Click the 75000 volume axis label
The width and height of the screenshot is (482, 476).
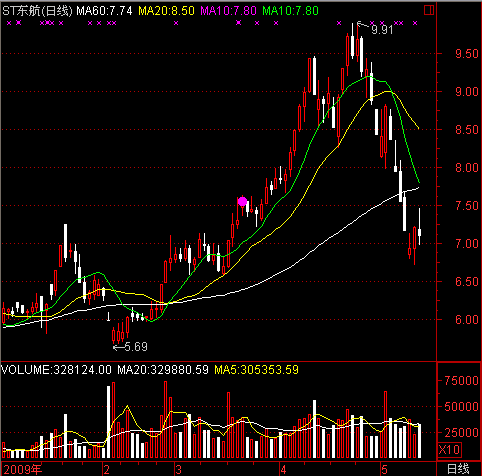(x=461, y=380)
